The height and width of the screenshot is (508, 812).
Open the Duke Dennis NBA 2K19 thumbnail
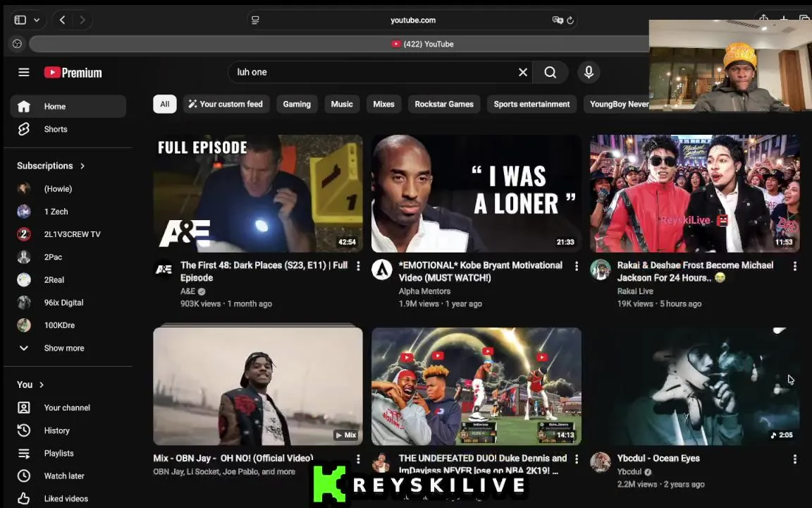pos(476,386)
